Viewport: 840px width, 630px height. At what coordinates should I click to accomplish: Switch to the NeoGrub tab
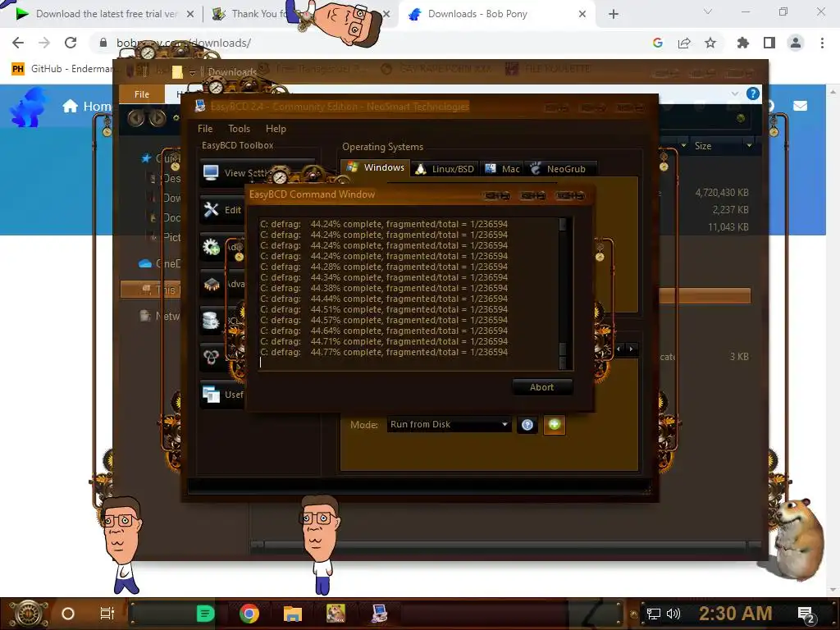pos(559,169)
